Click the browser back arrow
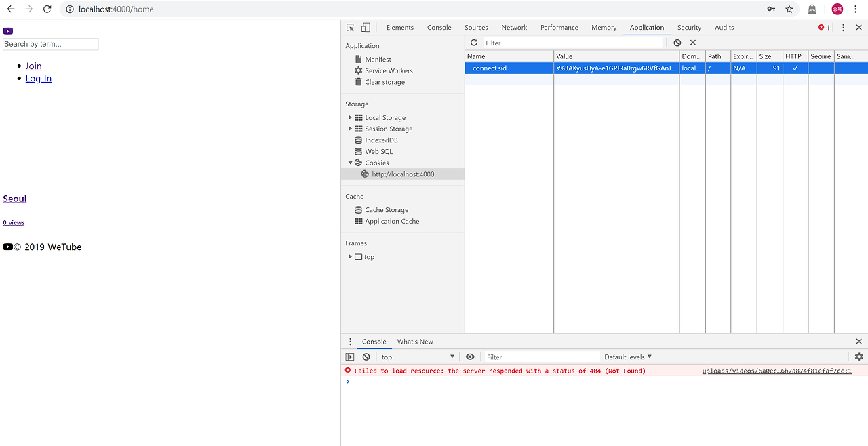 tap(10, 9)
